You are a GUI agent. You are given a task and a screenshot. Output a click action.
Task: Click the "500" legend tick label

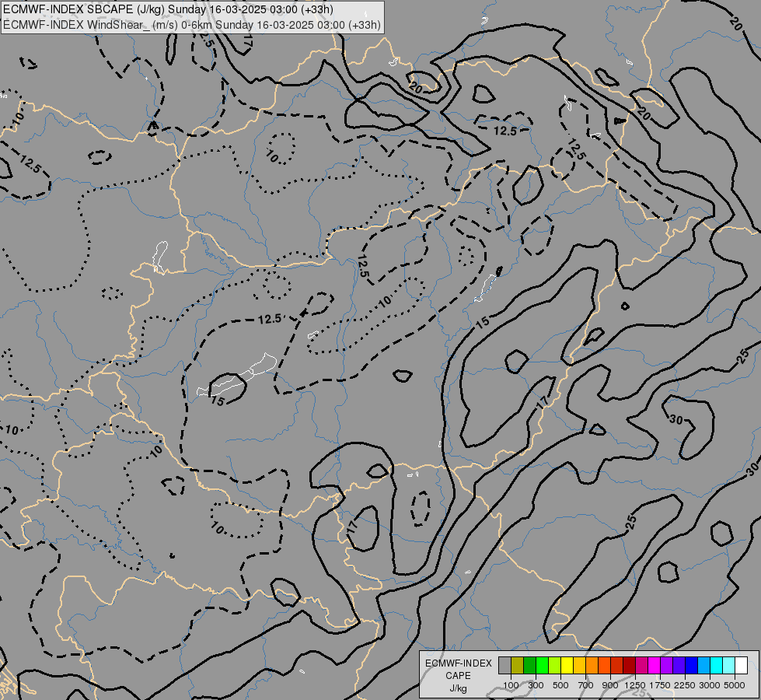[560, 685]
